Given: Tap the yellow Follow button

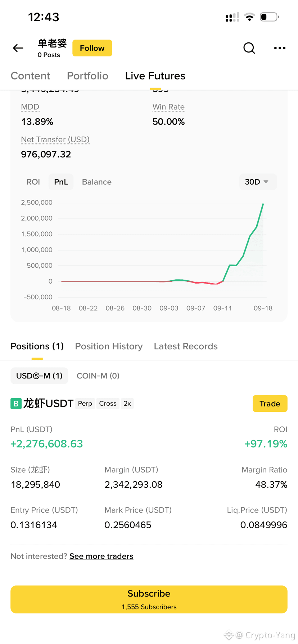Looking at the screenshot, I should coord(92,48).
